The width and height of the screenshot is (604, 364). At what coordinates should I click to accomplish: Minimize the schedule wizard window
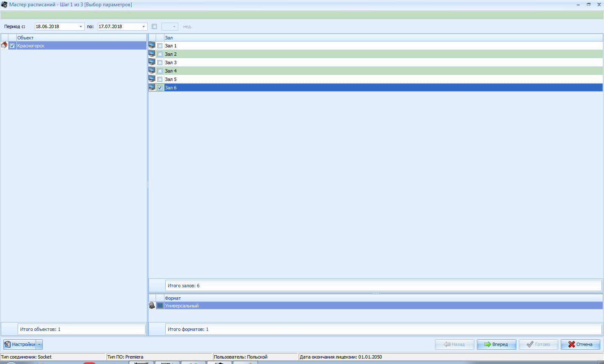pyautogui.click(x=578, y=4)
